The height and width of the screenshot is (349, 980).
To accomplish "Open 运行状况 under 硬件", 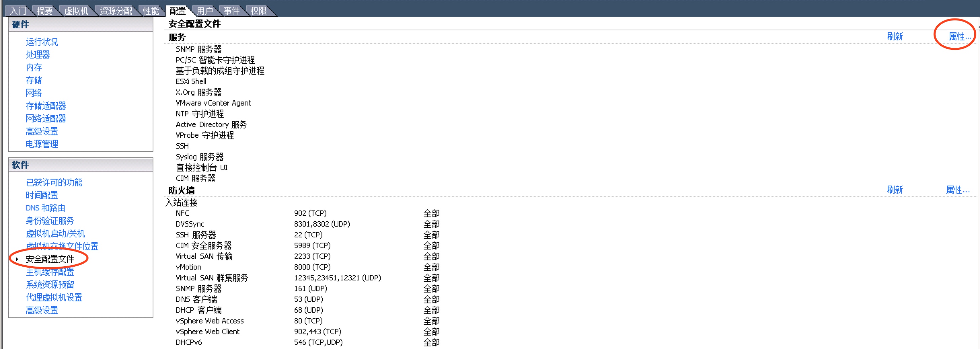I will point(42,42).
